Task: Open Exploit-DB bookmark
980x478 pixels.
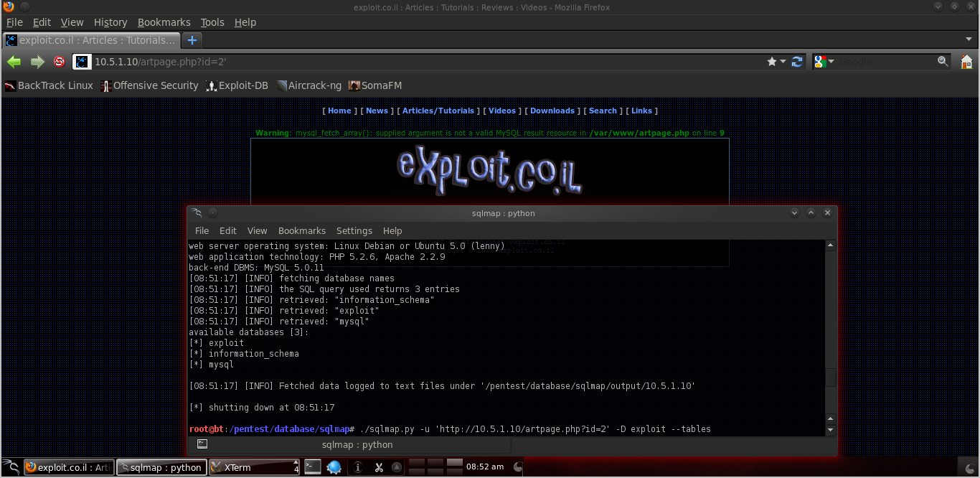Action: click(x=237, y=85)
